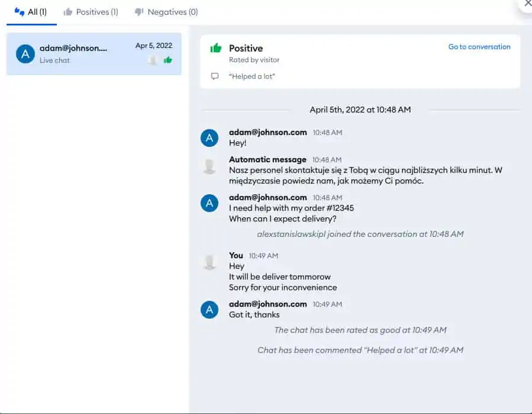Click the thumbs down icon on Negatives tab
The image size is (532, 414).
(x=138, y=12)
